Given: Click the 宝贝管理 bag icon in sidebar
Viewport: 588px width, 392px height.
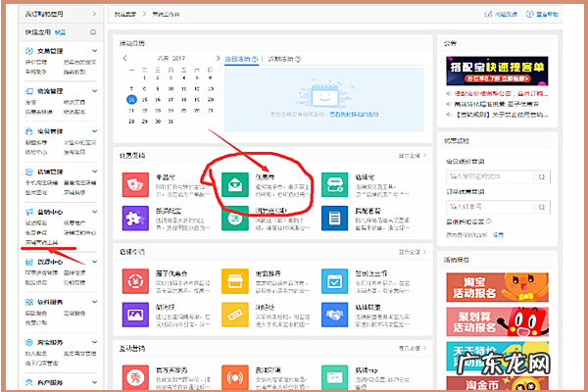Looking at the screenshot, I should (28, 131).
